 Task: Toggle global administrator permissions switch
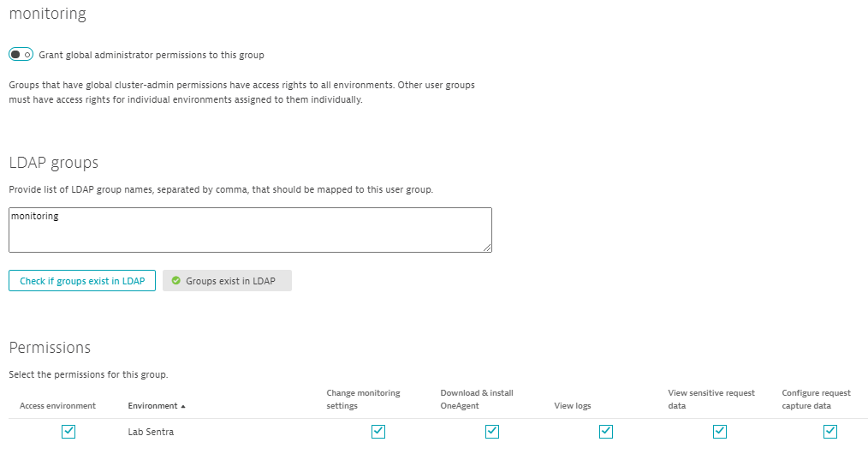pos(21,55)
